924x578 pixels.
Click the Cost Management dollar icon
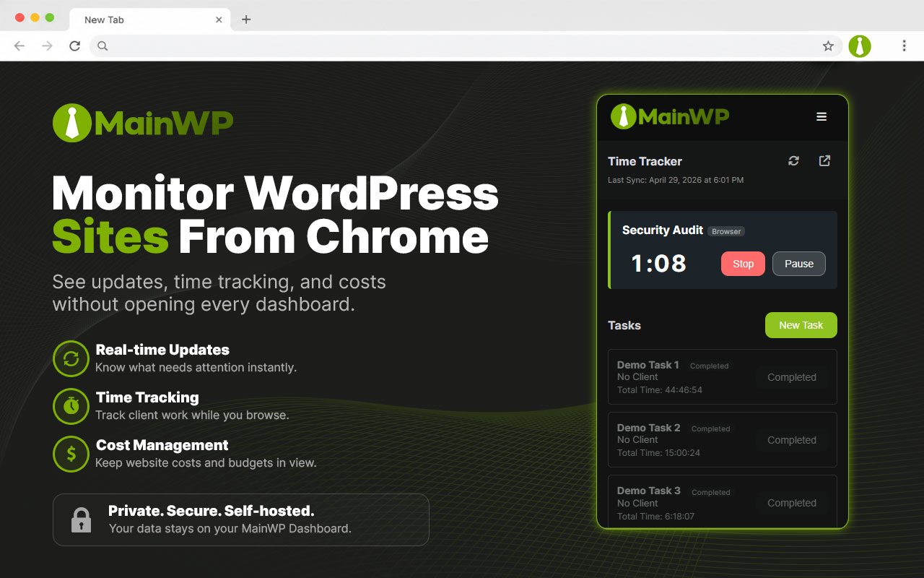coord(71,454)
